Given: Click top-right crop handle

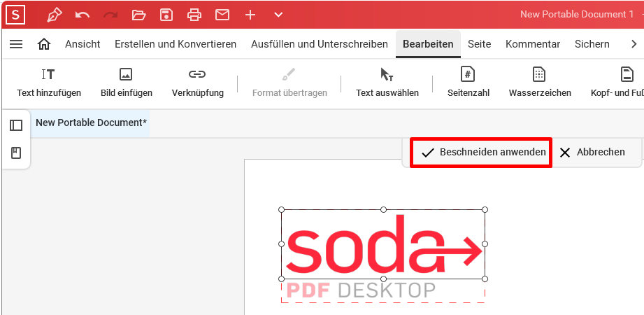Looking at the screenshot, I should click(x=485, y=210).
